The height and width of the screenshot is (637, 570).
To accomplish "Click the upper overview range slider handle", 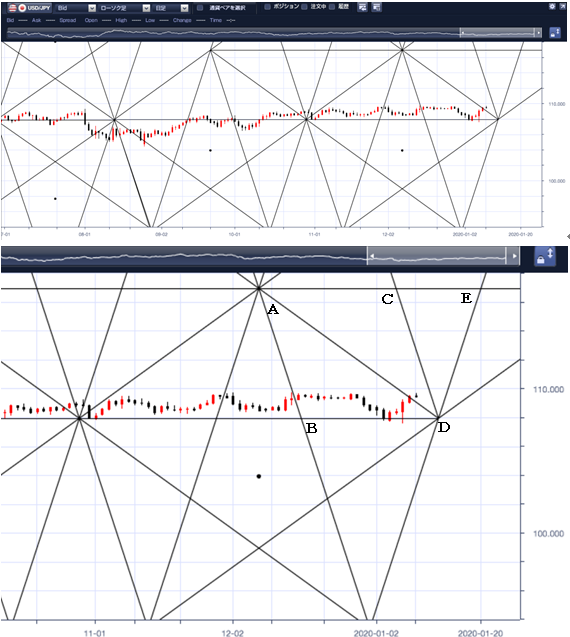I will pyautogui.click(x=462, y=33).
